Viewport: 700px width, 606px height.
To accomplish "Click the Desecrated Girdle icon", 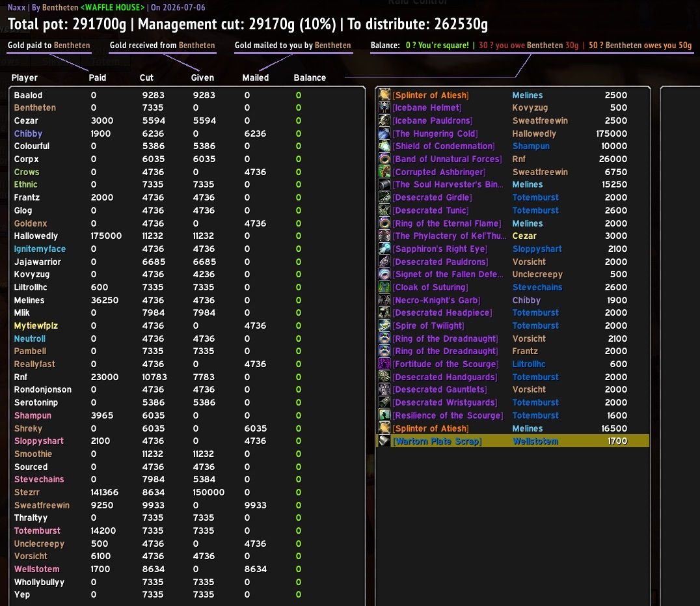I will pyautogui.click(x=384, y=197).
